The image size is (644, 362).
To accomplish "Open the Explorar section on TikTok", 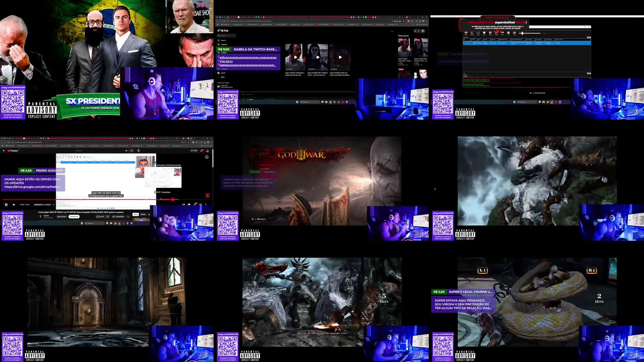I will (224, 44).
